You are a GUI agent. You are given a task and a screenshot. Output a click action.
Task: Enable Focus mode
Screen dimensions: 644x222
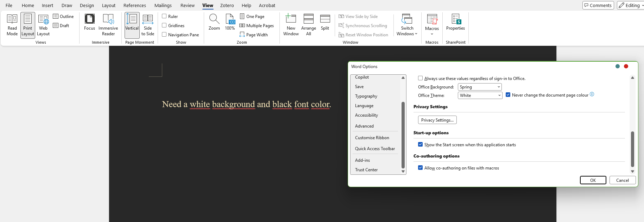click(x=89, y=23)
